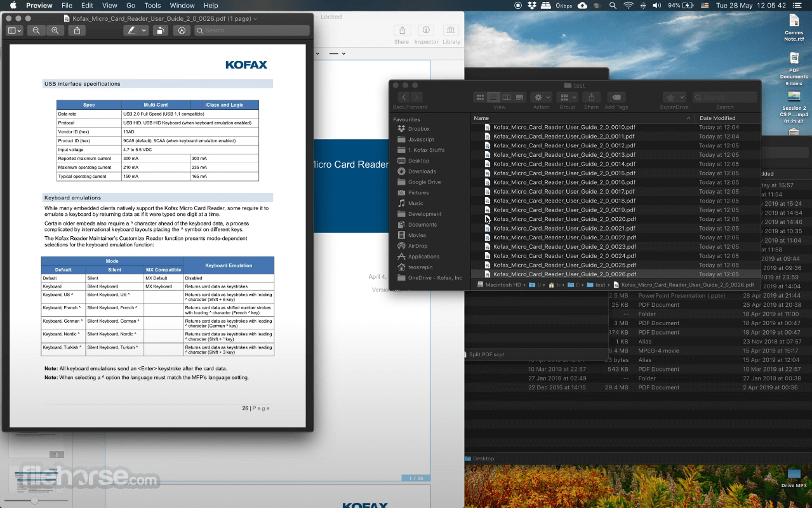The height and width of the screenshot is (508, 812).
Task: Sort Finder list by Date Modified
Action: pos(728,118)
